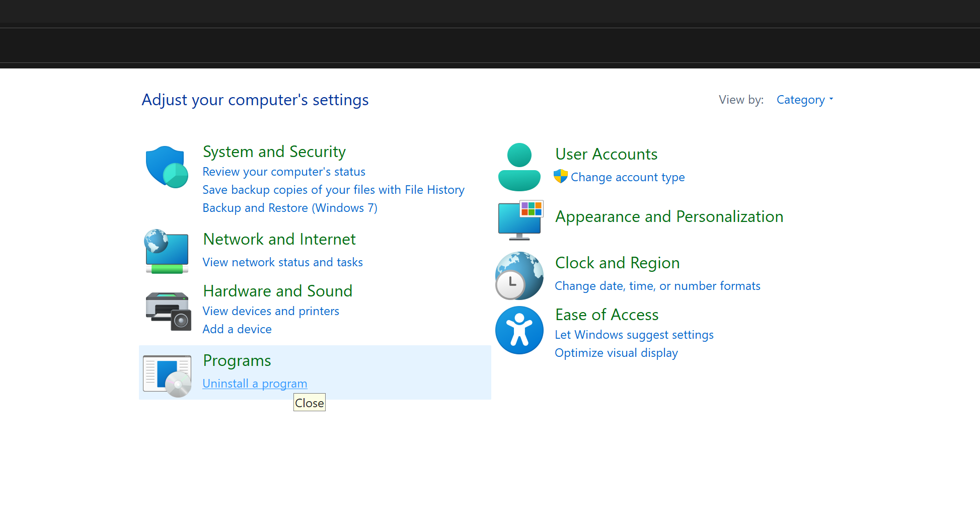980x529 pixels.
Task: Open Uninstall a program link
Action: (255, 384)
